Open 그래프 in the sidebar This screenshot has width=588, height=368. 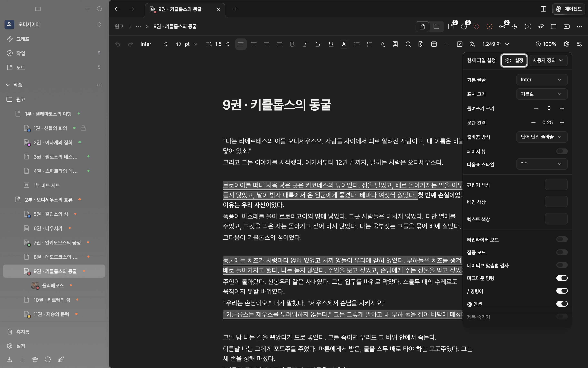click(x=54, y=39)
